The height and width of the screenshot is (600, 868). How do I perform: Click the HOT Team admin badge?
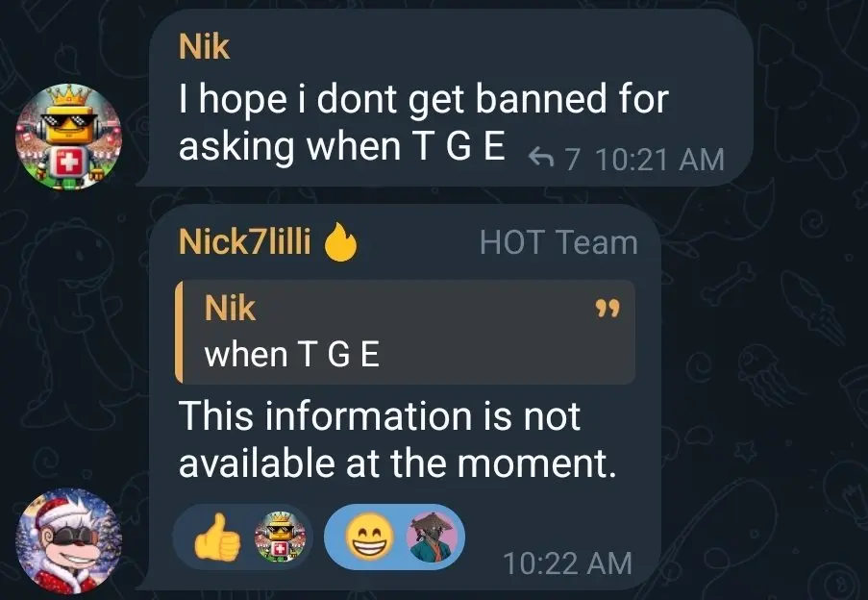pyautogui.click(x=558, y=242)
